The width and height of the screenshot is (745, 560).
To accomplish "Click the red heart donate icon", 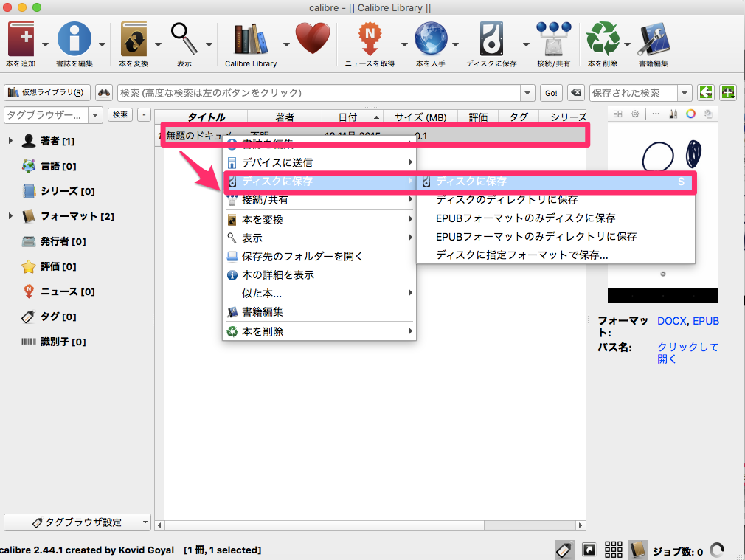I will pyautogui.click(x=313, y=38).
